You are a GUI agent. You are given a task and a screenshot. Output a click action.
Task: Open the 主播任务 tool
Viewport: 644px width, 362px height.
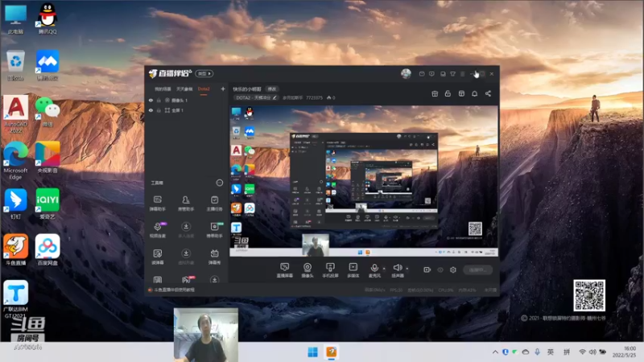[214, 203]
